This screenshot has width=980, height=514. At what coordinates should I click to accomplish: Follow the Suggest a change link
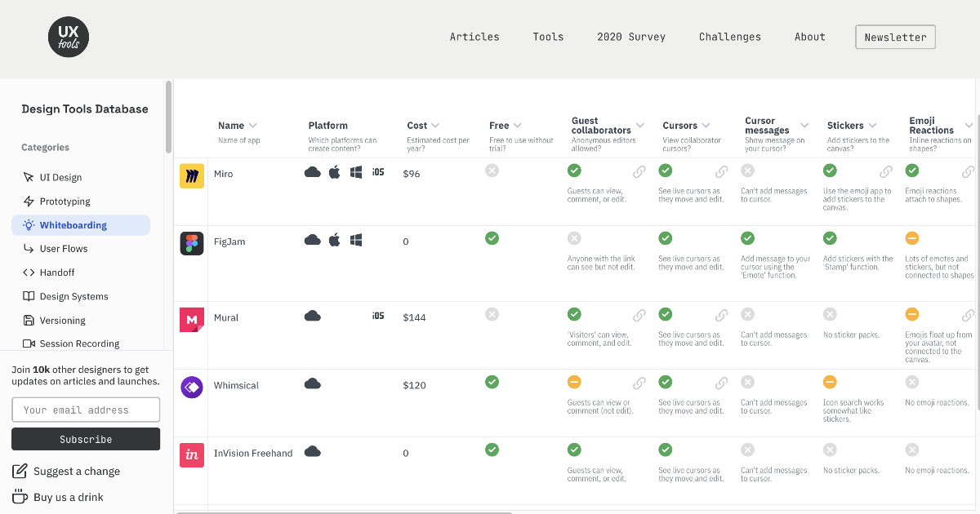coord(76,472)
